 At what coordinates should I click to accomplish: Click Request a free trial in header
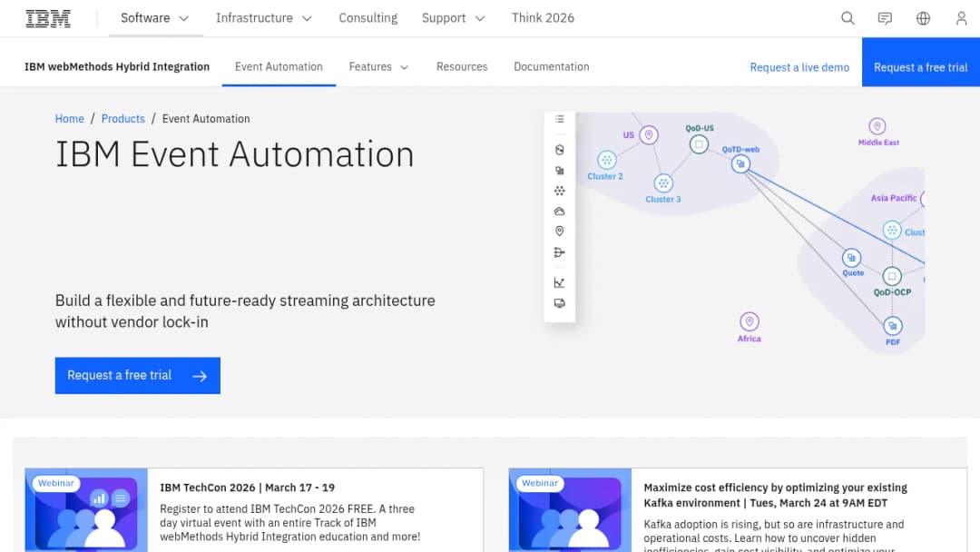(x=921, y=62)
